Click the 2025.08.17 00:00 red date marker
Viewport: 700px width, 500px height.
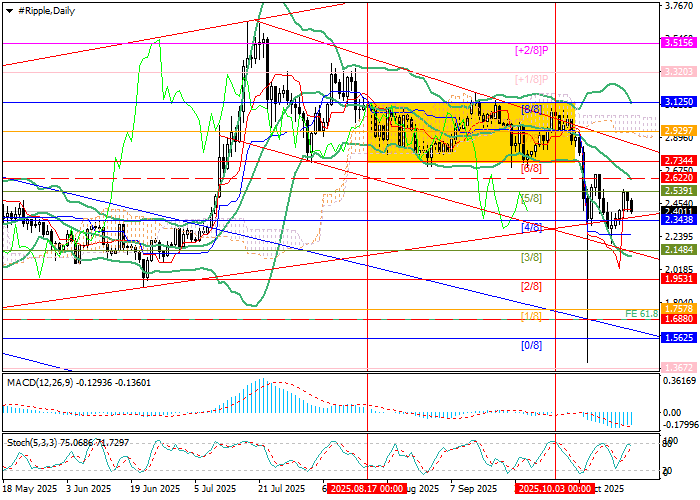(x=367, y=488)
